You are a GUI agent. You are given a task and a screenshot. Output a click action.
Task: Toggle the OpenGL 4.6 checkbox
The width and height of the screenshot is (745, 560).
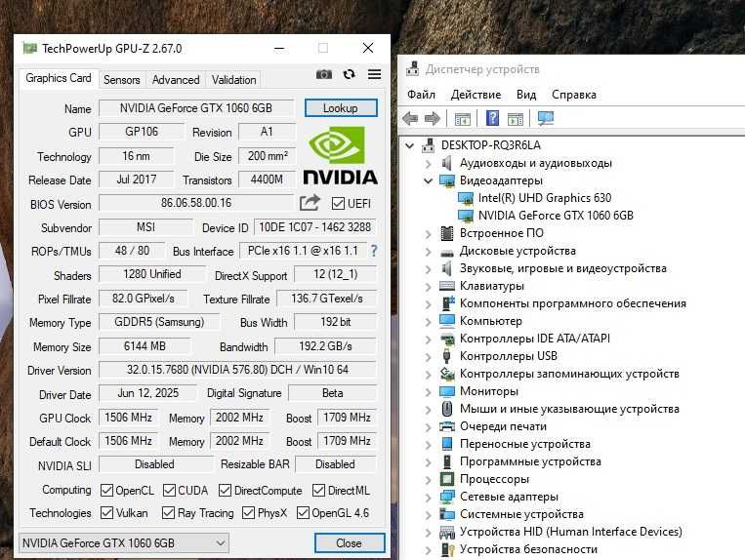pyautogui.click(x=303, y=513)
